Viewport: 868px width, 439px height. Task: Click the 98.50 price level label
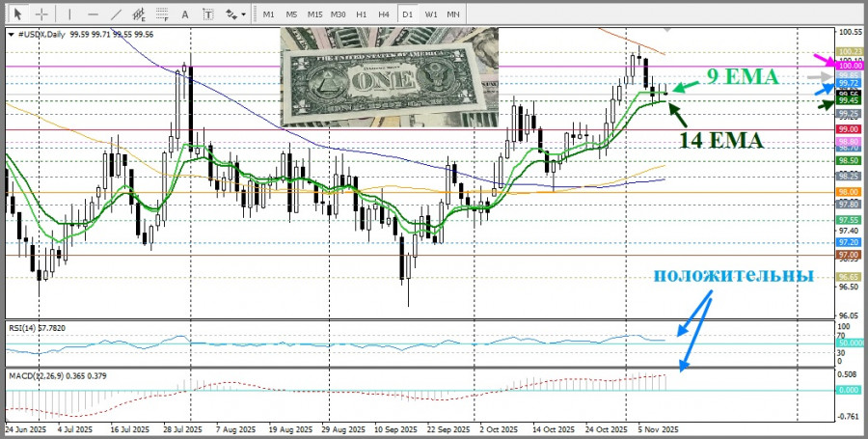[x=849, y=160]
